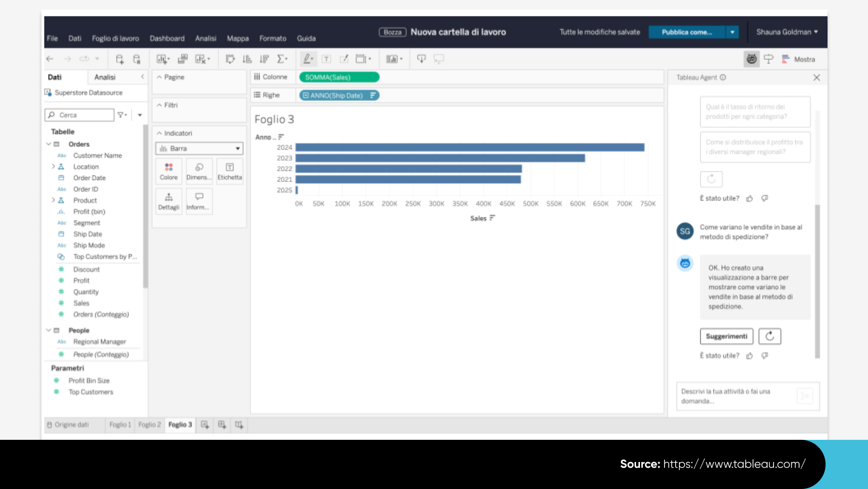Screen dimensions: 868x489
Task: Click the Suggerimenti button
Action: pos(726,336)
